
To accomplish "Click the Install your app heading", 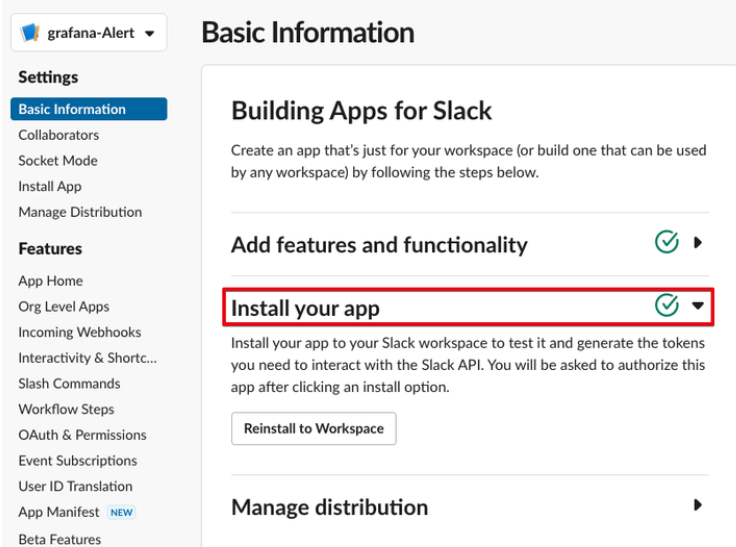I will tap(305, 308).
